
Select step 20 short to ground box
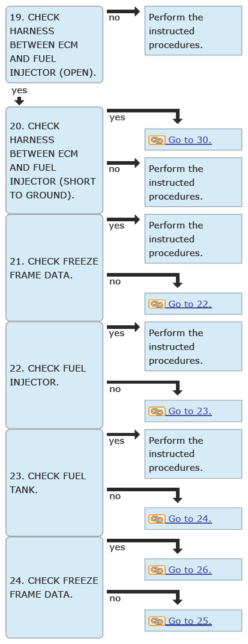coord(54,160)
